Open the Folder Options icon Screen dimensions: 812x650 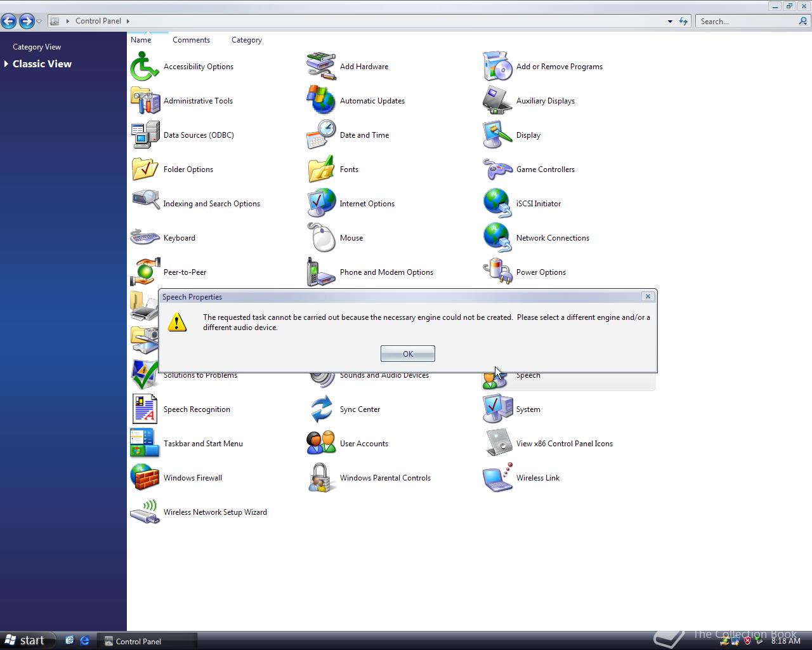pos(145,169)
